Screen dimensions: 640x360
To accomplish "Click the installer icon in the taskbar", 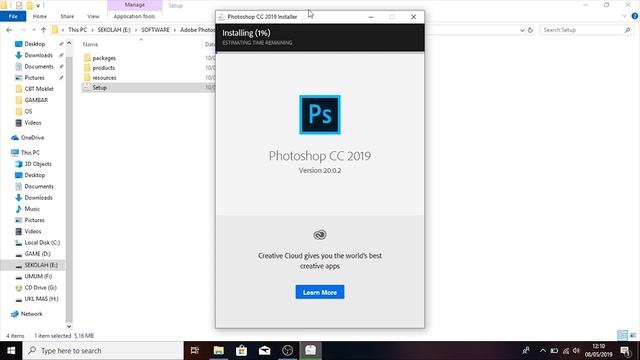I will [x=311, y=351].
